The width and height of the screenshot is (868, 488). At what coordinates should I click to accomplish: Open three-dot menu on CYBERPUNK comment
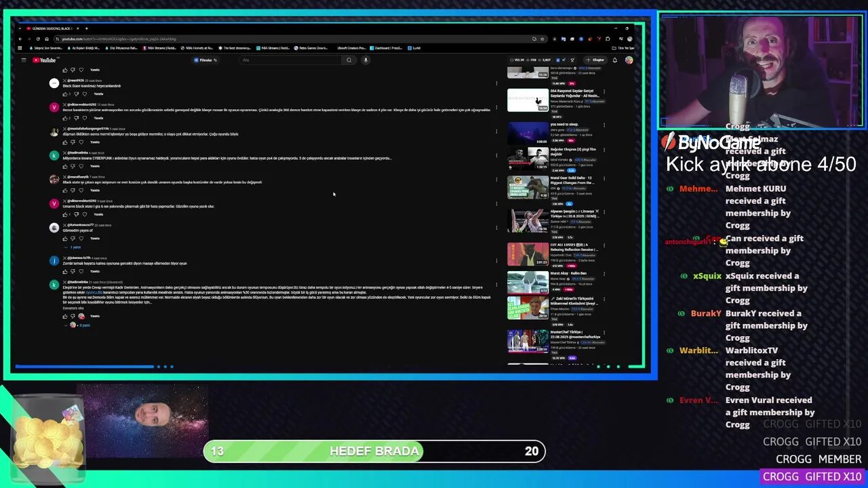pos(496,156)
